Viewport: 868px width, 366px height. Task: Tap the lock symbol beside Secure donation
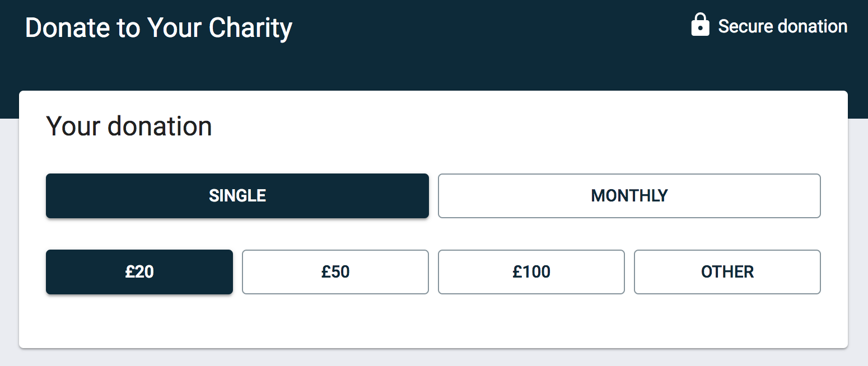click(700, 25)
